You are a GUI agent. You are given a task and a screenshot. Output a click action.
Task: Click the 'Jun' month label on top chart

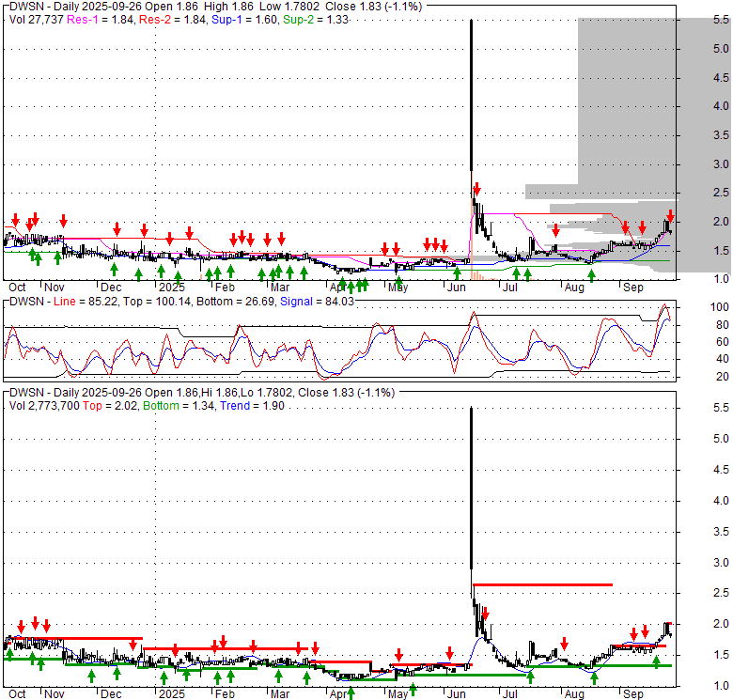tap(457, 288)
